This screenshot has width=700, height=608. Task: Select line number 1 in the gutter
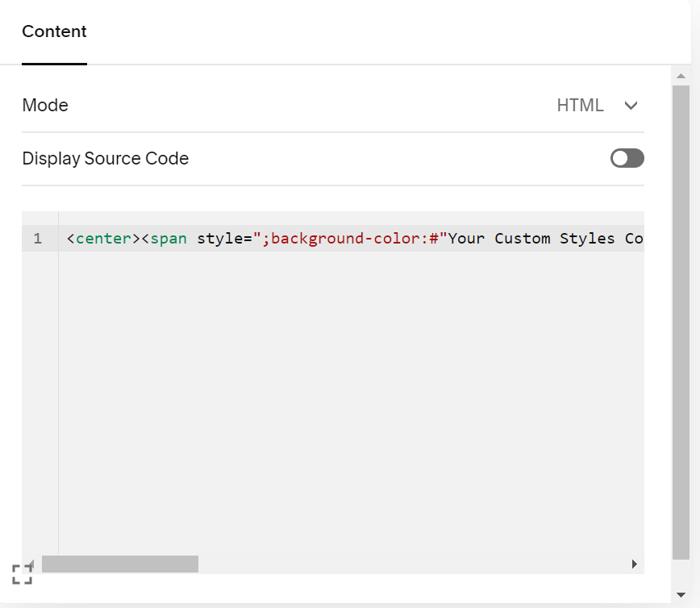point(38,239)
